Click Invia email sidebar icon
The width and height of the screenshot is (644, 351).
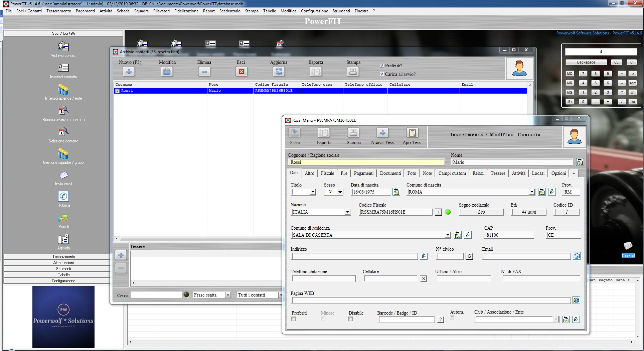(x=63, y=175)
